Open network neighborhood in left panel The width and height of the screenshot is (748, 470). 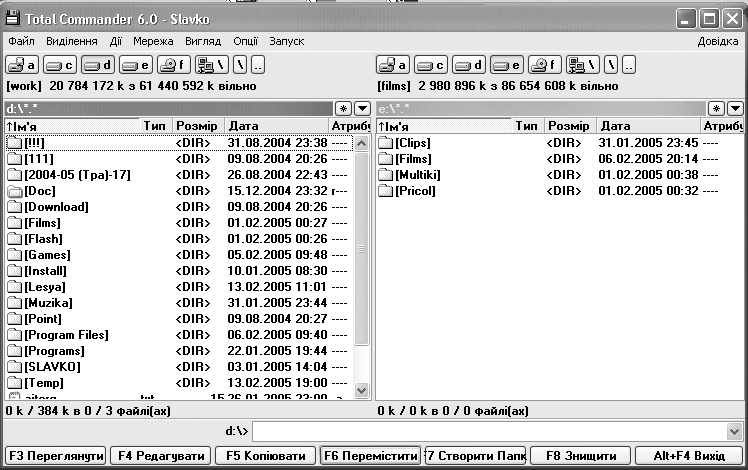pyautogui.click(x=212, y=65)
